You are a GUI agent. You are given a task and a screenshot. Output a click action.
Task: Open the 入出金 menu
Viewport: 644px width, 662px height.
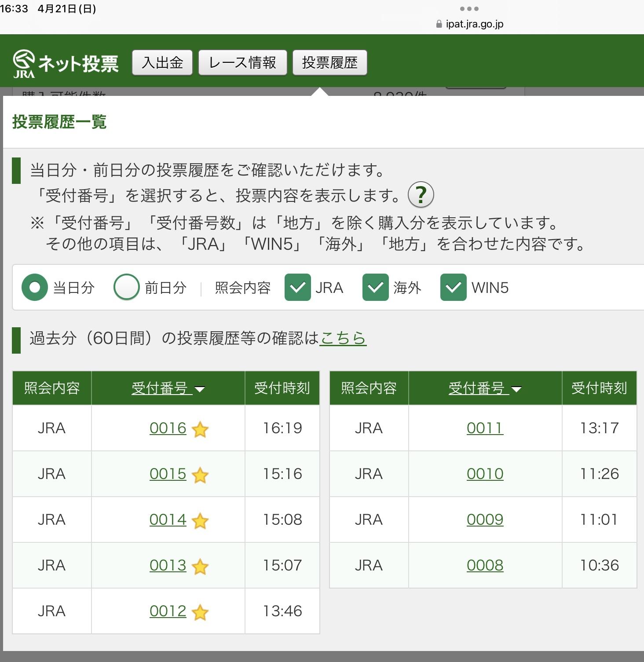coord(162,62)
